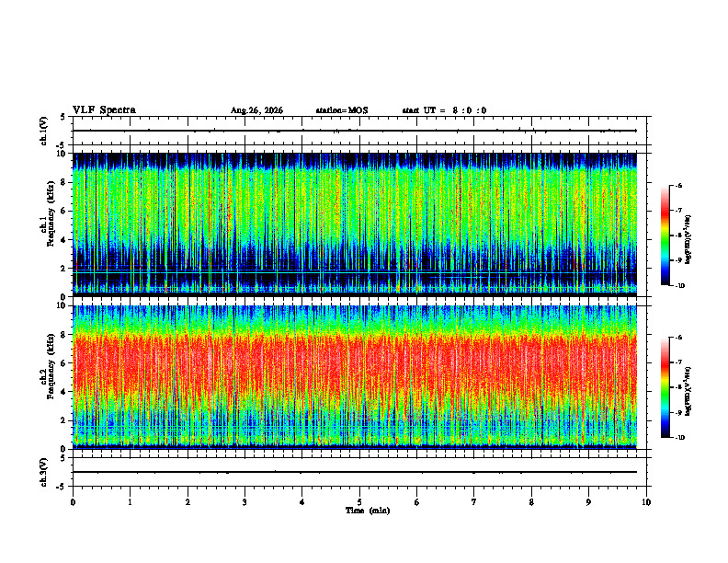
Task: Click the ch.2 color scale bar
Action: [x=665, y=387]
